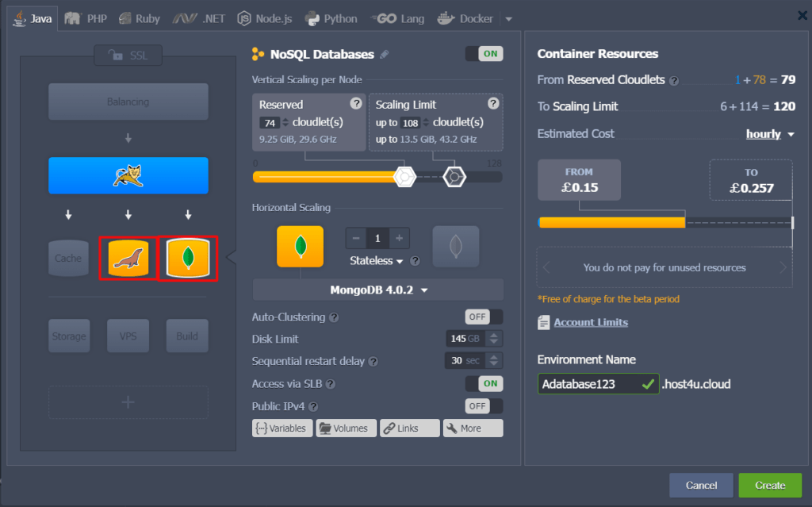Click the pencil icon beside NoSQL Databases
812x507 pixels.
[x=385, y=55]
